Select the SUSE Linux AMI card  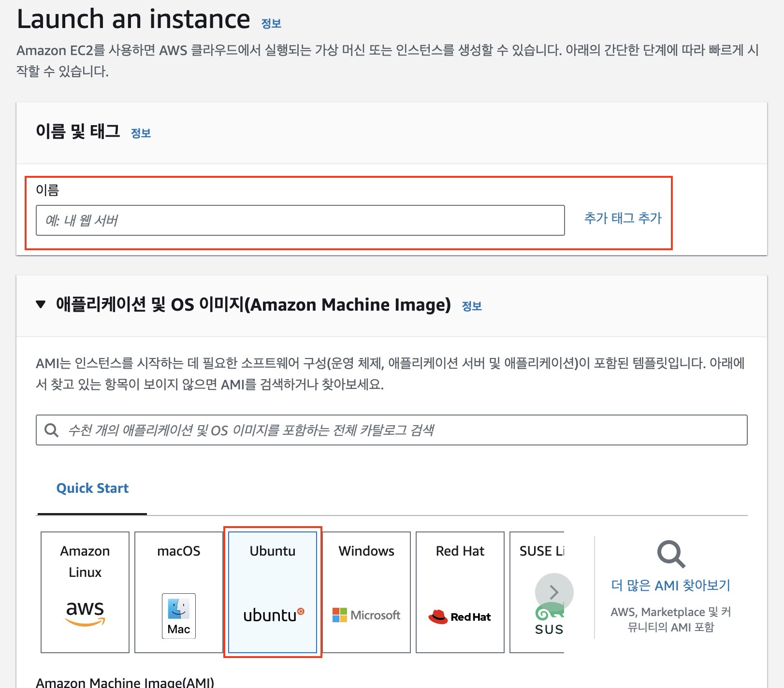coord(537,592)
